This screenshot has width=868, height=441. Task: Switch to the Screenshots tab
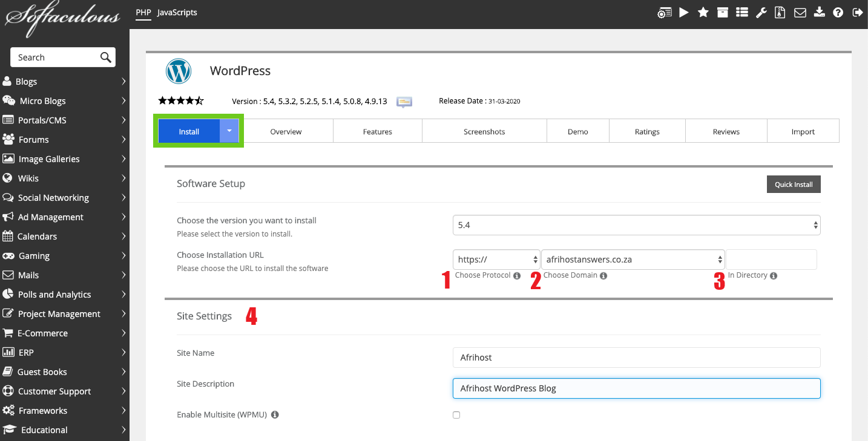pyautogui.click(x=484, y=131)
